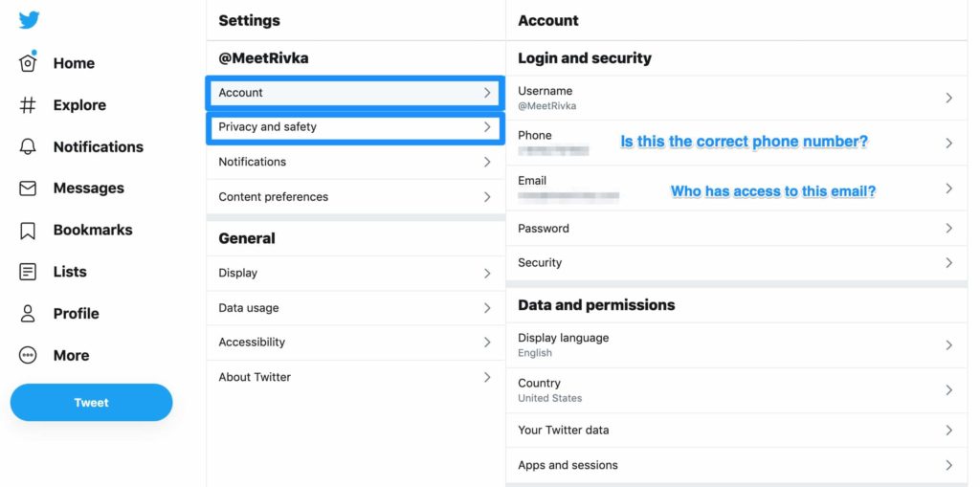
Task: Expand the Security row chevron
Action: point(948,263)
